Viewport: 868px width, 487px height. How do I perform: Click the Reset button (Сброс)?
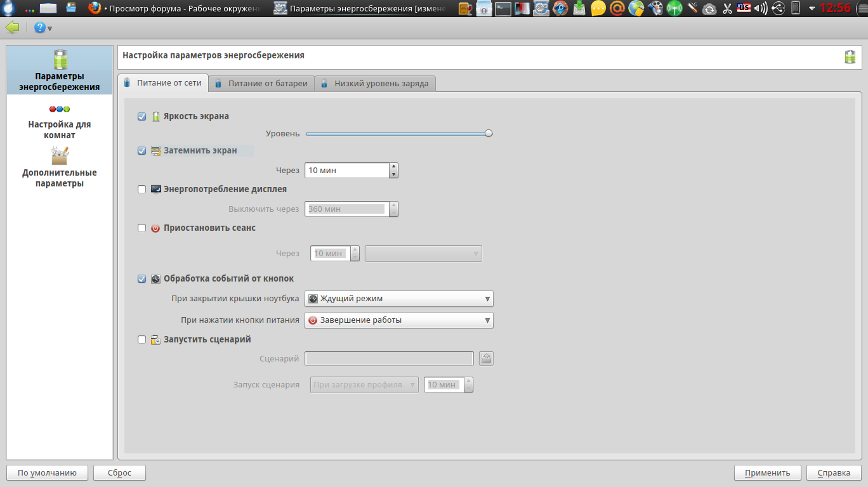click(x=119, y=472)
